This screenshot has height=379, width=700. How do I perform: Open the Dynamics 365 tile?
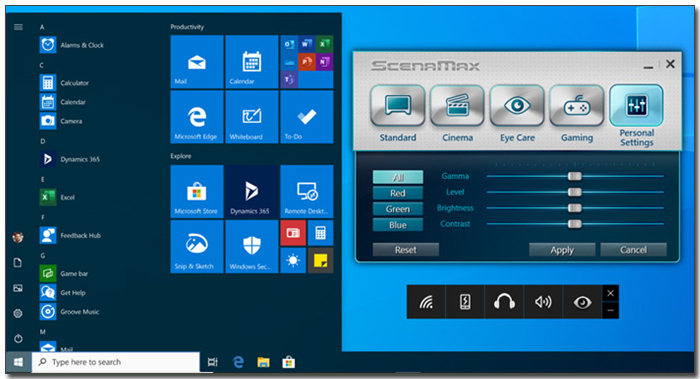click(252, 191)
